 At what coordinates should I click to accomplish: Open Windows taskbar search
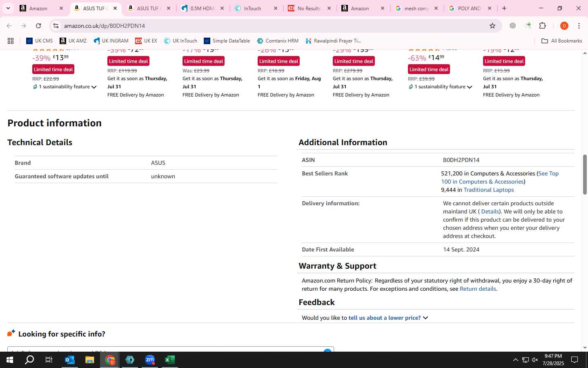click(x=29, y=360)
